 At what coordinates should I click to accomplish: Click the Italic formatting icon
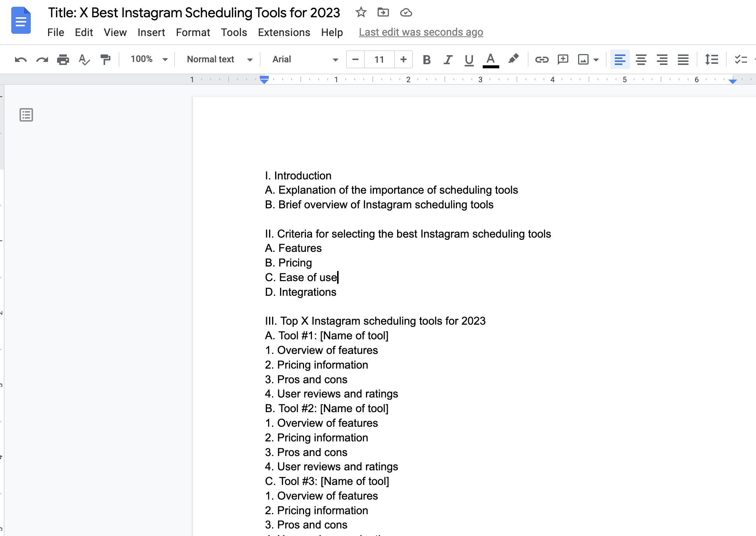coord(447,59)
